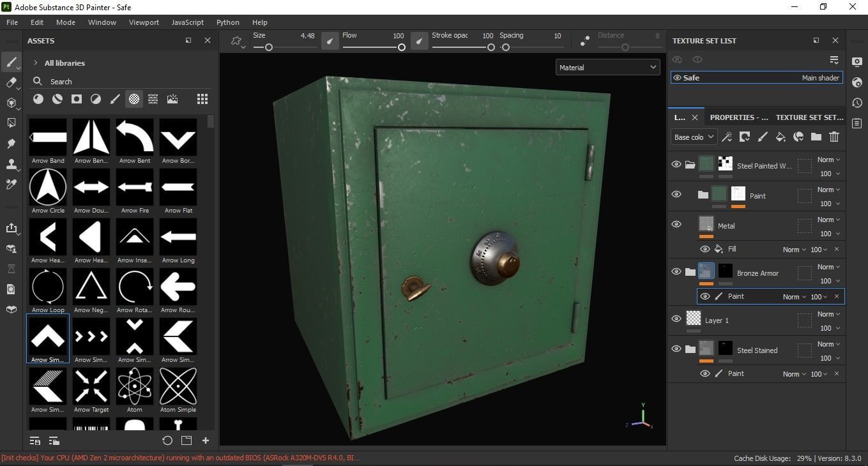Open the Material viewport mode dropdown
Image resolution: width=868 pixels, height=466 pixels.
click(607, 67)
